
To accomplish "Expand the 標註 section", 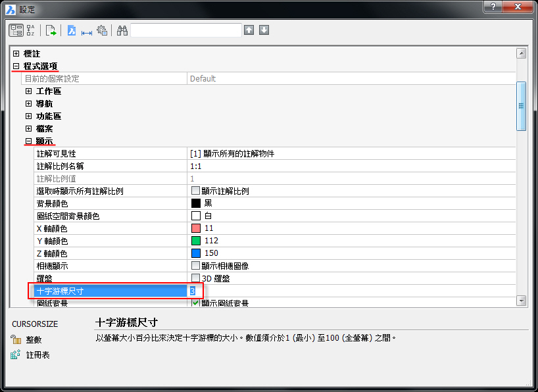I will [16, 53].
